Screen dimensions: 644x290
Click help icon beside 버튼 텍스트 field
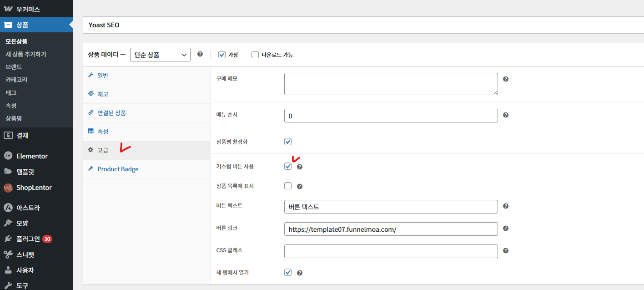pos(506,206)
